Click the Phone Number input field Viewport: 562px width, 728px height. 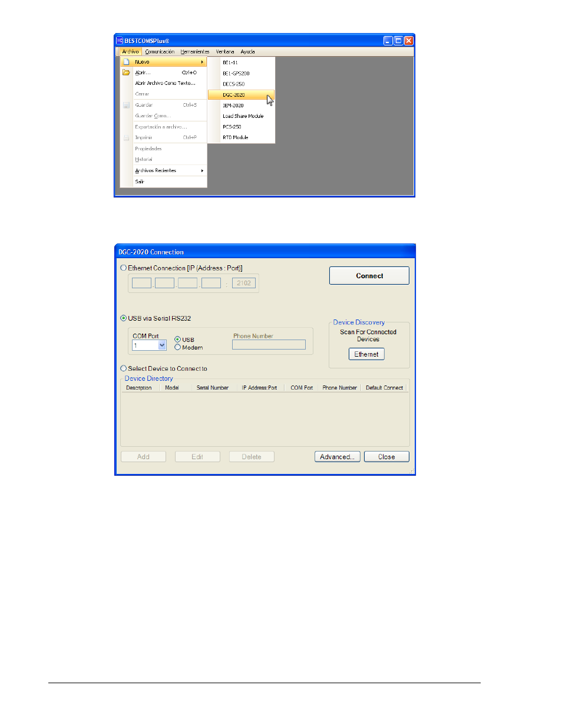[269, 345]
